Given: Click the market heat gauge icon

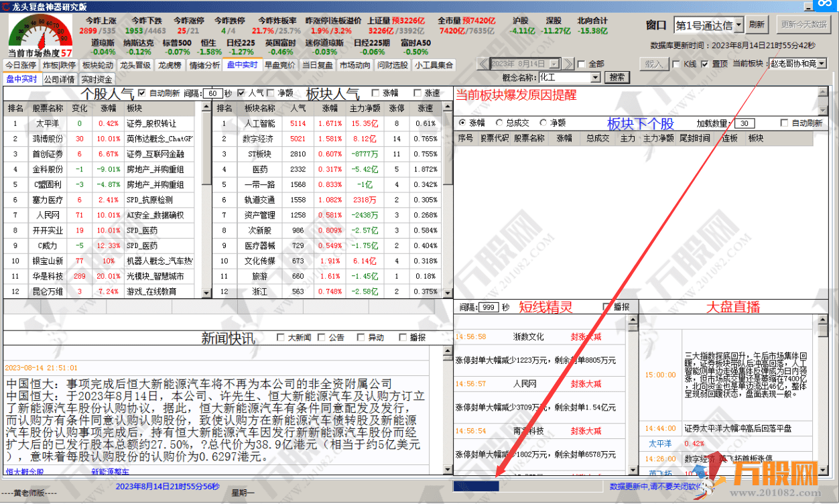Looking at the screenshot, I should [40, 32].
